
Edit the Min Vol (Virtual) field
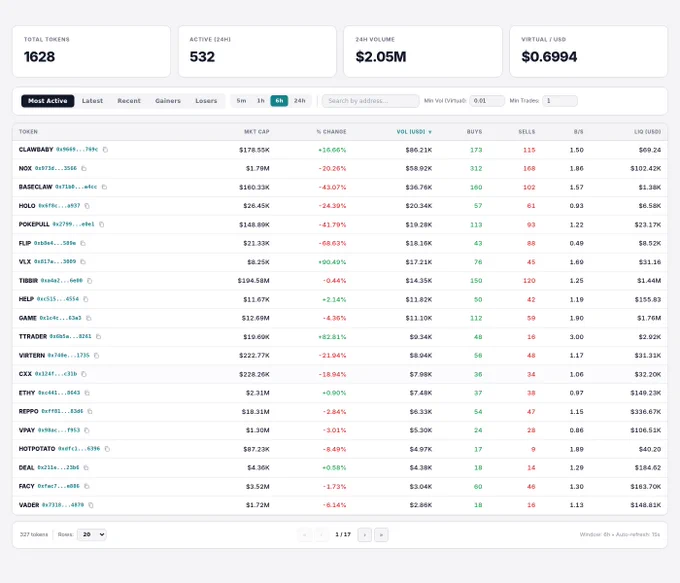(487, 101)
